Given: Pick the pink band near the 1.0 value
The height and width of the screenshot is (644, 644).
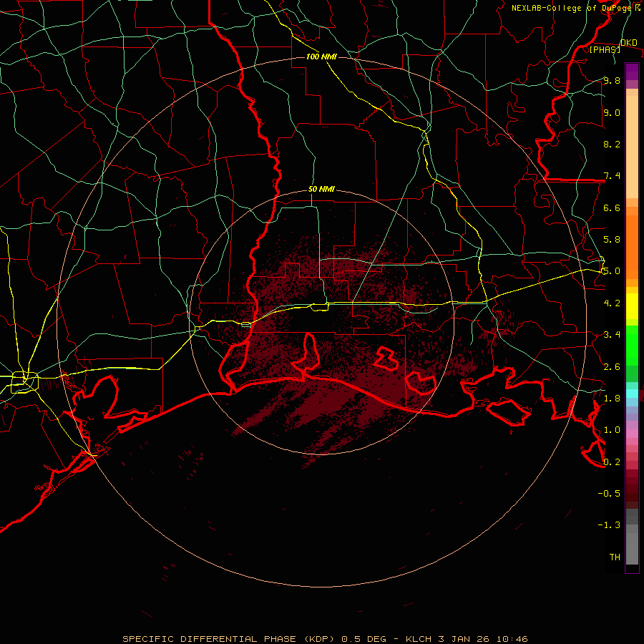Looking at the screenshot, I should (x=632, y=434).
